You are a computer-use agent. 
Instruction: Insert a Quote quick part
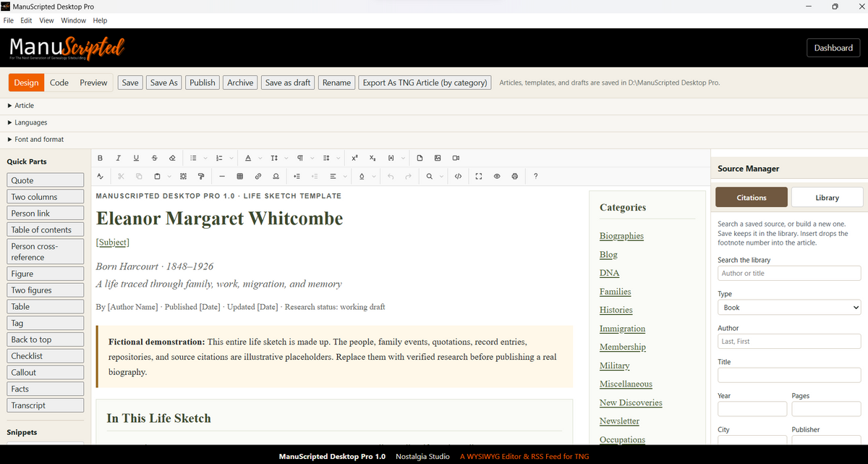pos(45,180)
